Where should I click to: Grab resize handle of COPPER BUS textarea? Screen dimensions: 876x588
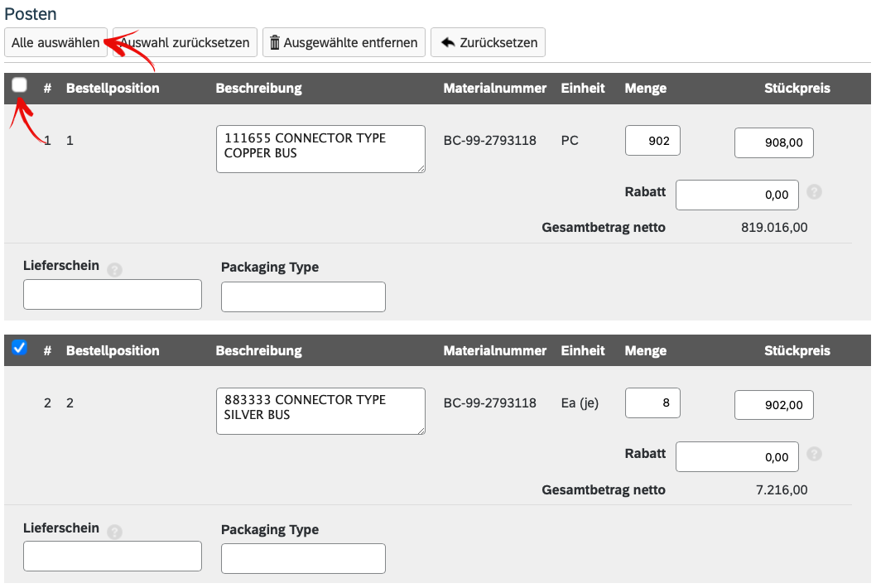pos(421,168)
